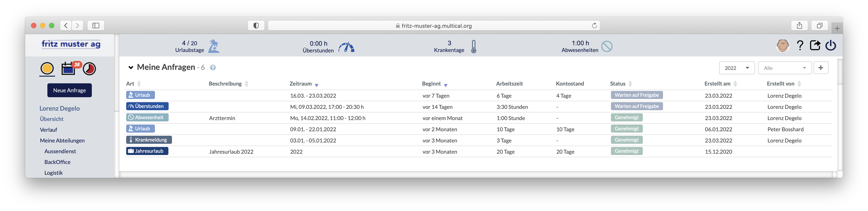Select the yellow sun dashboard icon
868x211 pixels.
click(47, 69)
